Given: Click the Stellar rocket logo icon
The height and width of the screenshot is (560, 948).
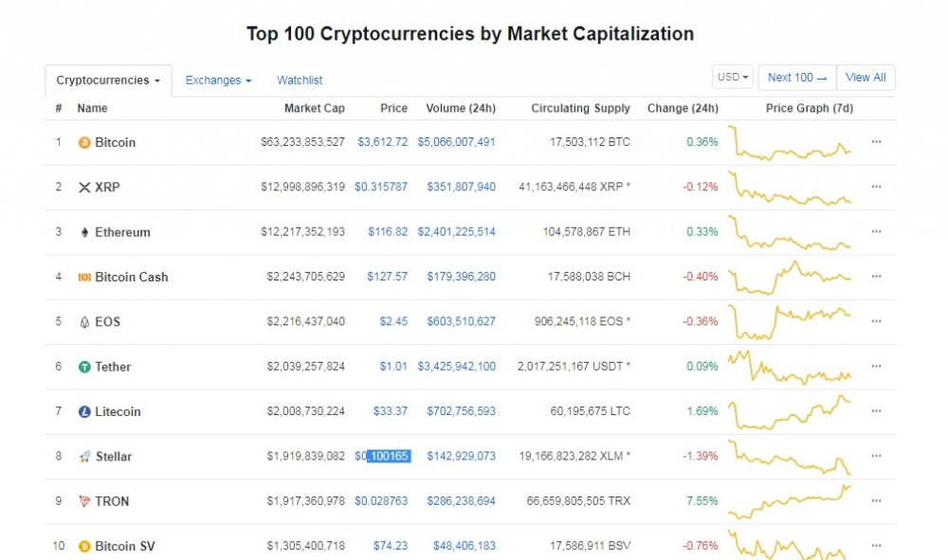Looking at the screenshot, I should click(84, 457).
